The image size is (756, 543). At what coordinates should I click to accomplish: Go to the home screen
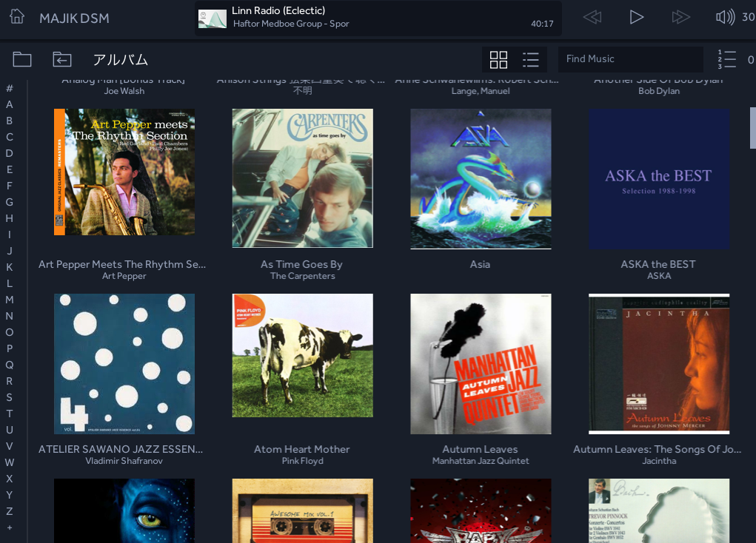[17, 16]
